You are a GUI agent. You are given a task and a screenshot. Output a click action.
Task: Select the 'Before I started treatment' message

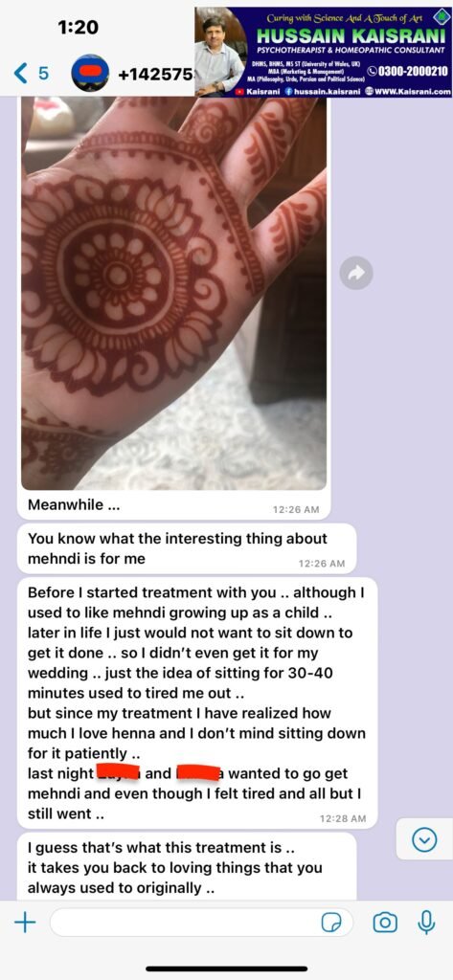197,703
